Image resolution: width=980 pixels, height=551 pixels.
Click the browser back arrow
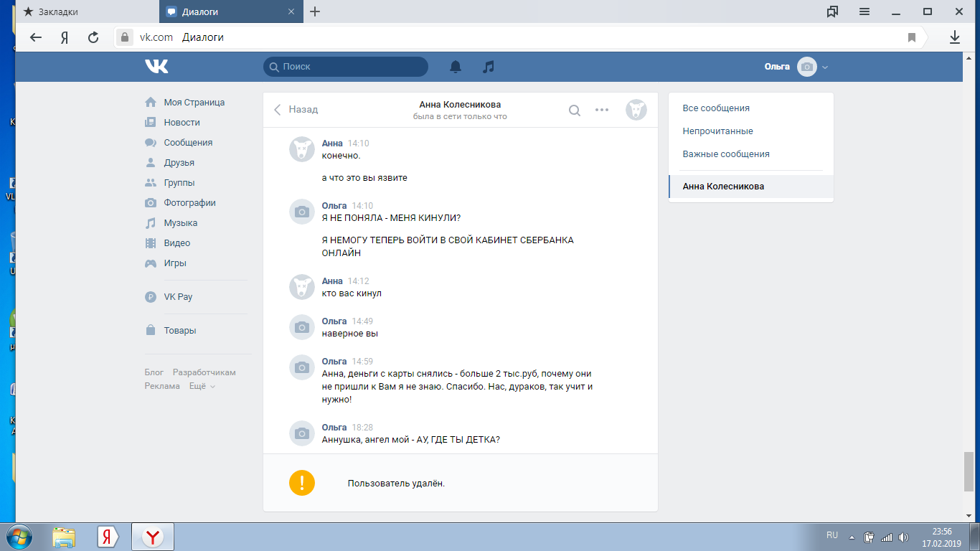(x=36, y=37)
